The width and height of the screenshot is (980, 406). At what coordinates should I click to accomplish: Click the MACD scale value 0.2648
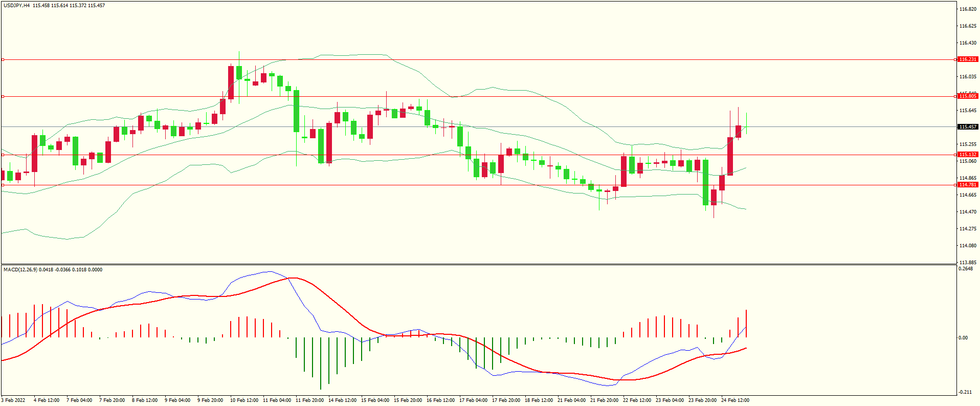click(966, 269)
